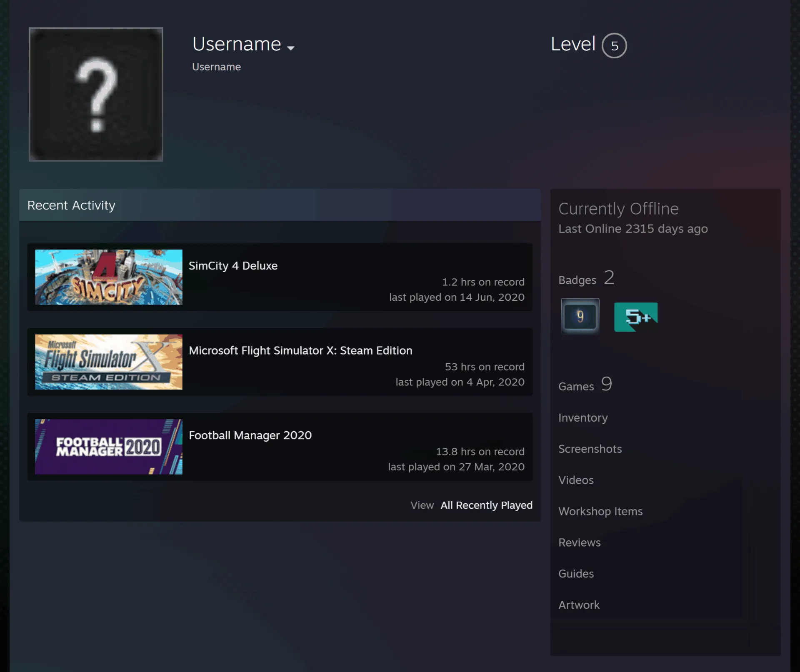
Task: Click the large Username heading
Action: (237, 44)
